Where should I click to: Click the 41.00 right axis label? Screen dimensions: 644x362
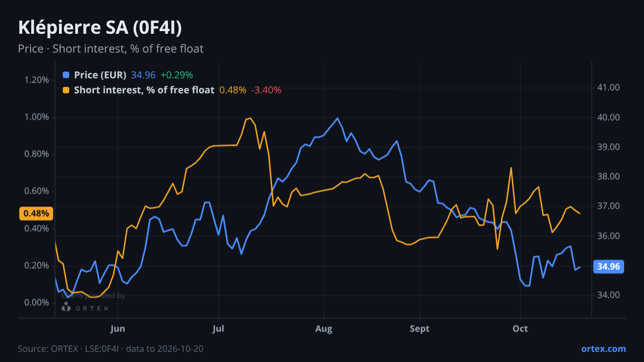[608, 87]
